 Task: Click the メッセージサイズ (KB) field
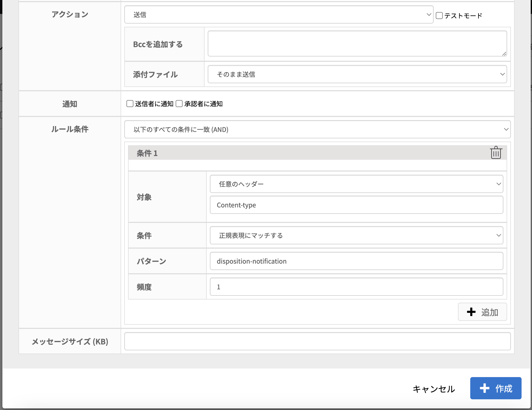[317, 341]
